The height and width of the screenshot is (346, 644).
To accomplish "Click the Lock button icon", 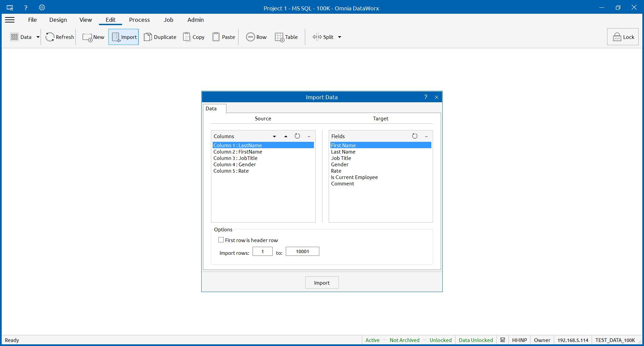I will [617, 37].
